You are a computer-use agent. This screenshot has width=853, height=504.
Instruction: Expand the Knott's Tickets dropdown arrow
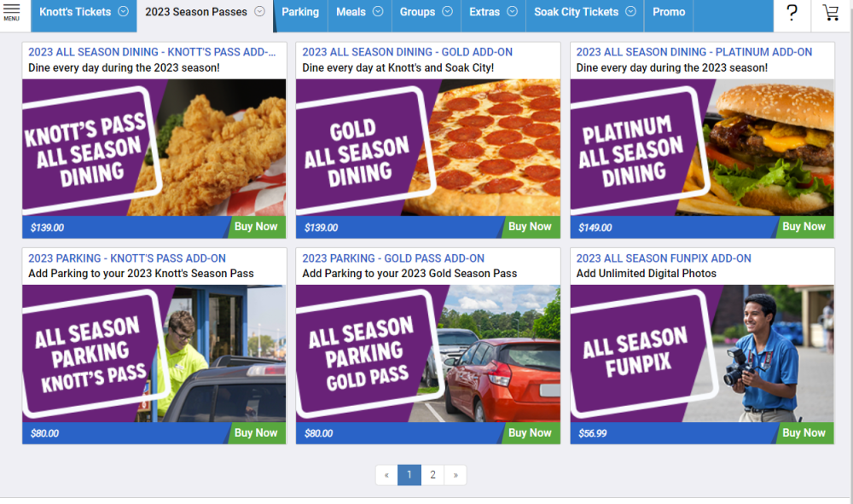click(x=124, y=11)
